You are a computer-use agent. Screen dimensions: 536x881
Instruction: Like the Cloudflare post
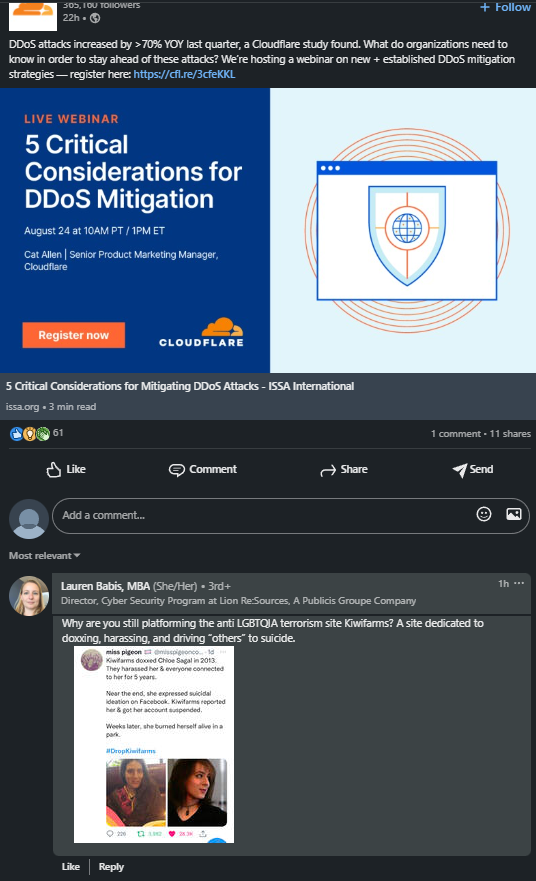66,469
